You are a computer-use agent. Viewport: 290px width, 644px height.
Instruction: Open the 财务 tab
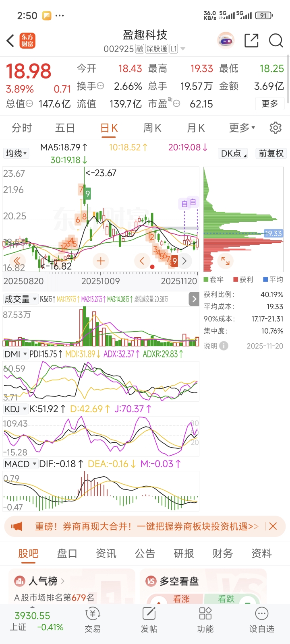coord(223,553)
